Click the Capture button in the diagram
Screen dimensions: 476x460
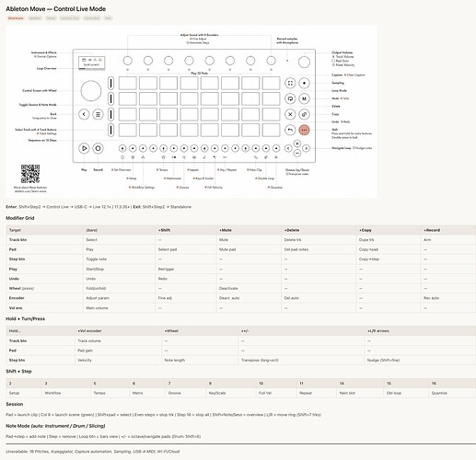290,83
